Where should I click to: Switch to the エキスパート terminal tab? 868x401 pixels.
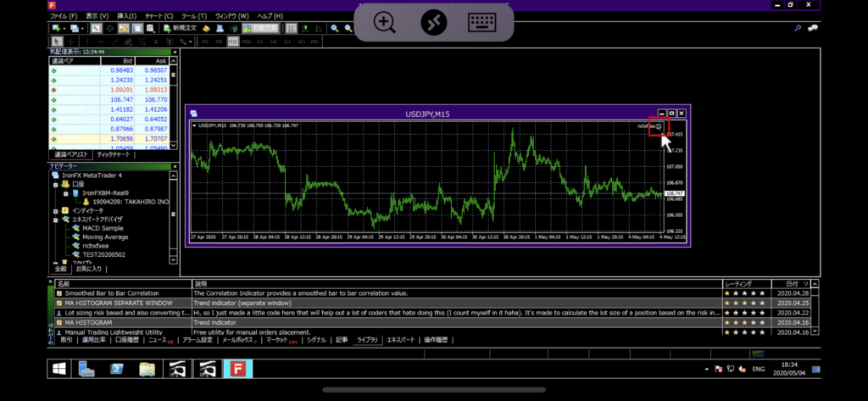tap(400, 339)
